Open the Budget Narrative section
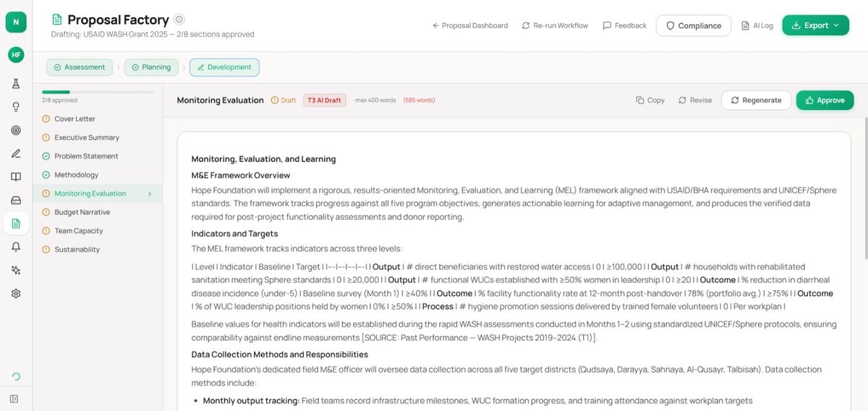Screen dimensions: 868x411 98,212
